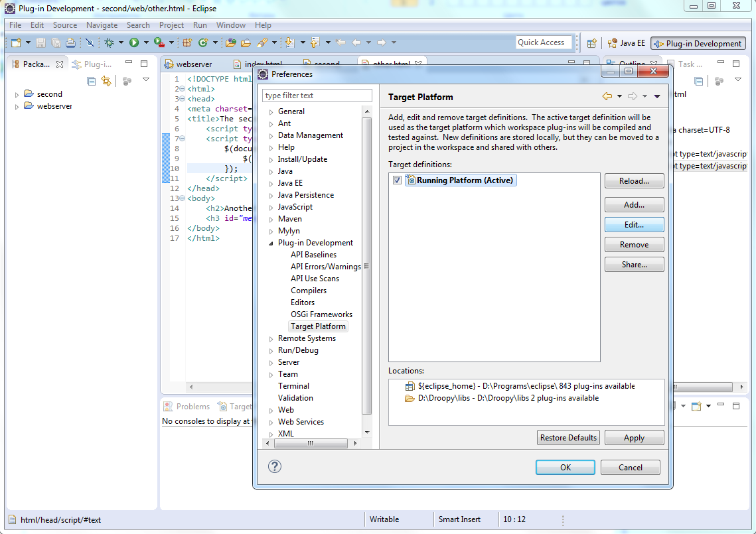Image resolution: width=756 pixels, height=534 pixels.
Task: Cancel the Preferences dialog
Action: 630,467
